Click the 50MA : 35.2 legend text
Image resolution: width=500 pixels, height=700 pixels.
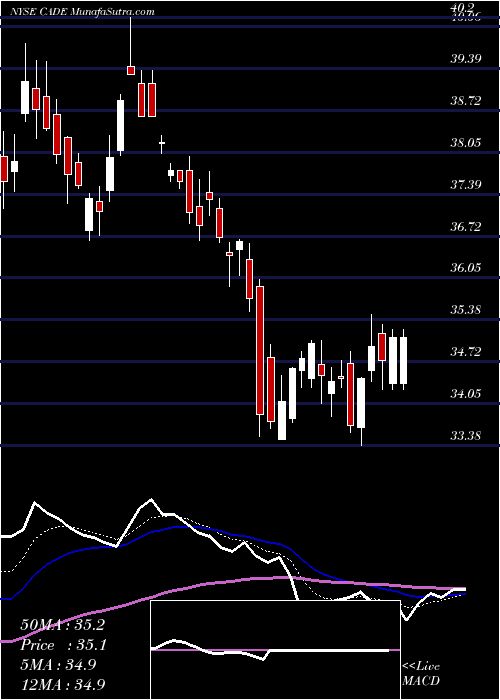(x=62, y=625)
